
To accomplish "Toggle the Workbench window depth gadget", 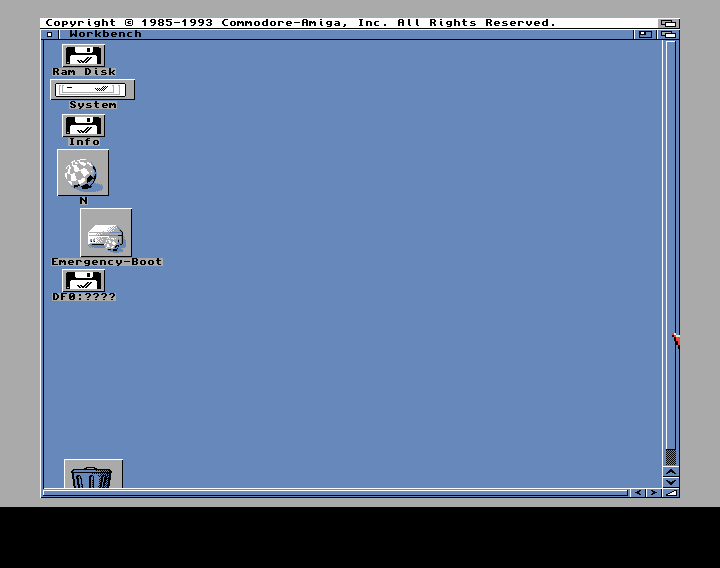I will 669,34.
